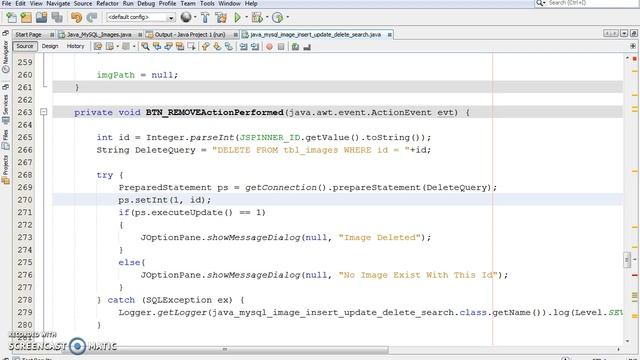Viewport: 640px width, 360px height.
Task: Click the editor split handle icon
Action: pos(633,46)
